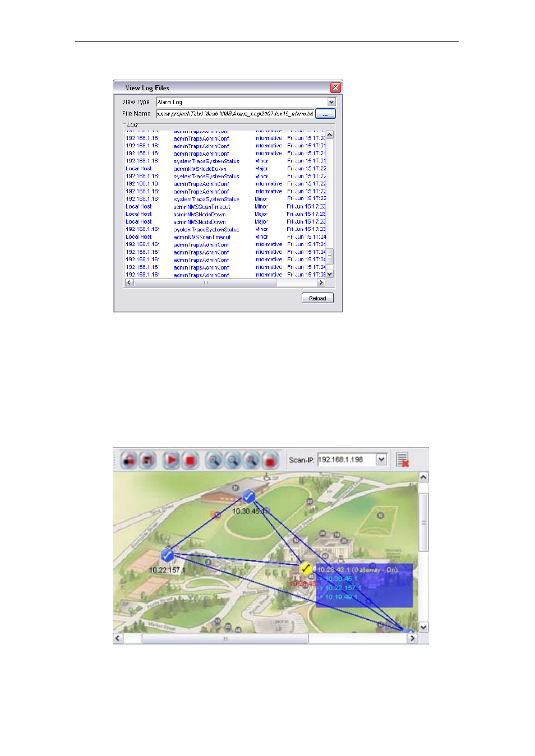Screen dimensions: 535x756
Task: Select the adminNMSNodeDown Major row at 17:22
Action: click(225, 169)
